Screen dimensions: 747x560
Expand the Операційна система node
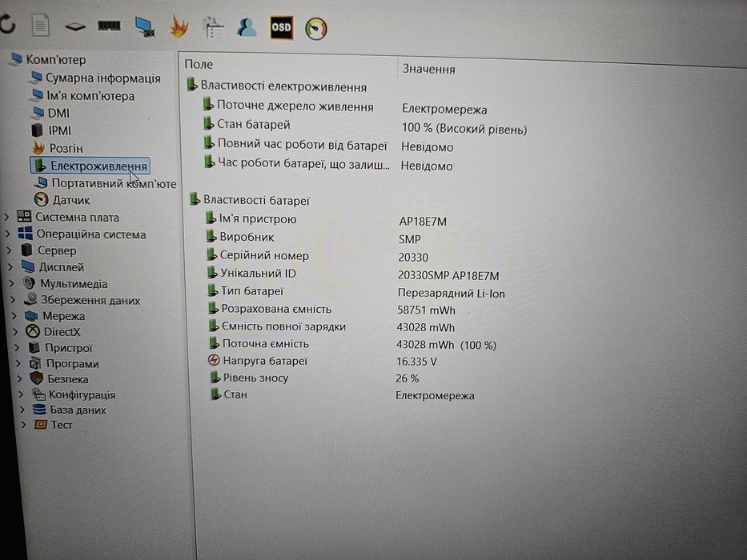point(8,234)
